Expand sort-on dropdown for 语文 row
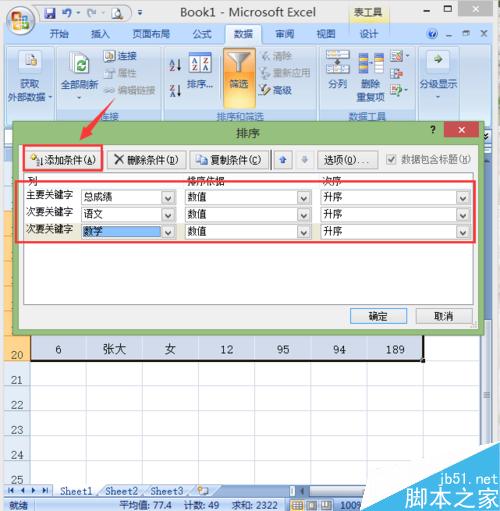Viewport: 500px width, 511px height. point(303,215)
